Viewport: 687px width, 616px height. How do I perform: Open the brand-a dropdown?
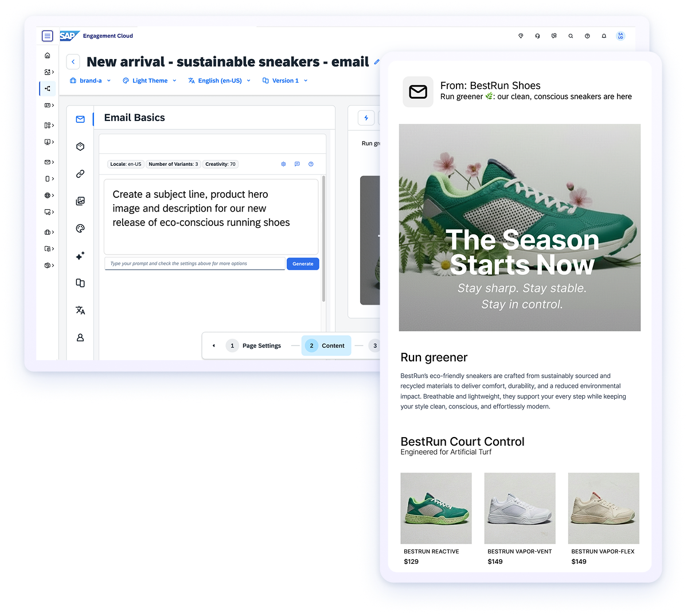pyautogui.click(x=90, y=81)
